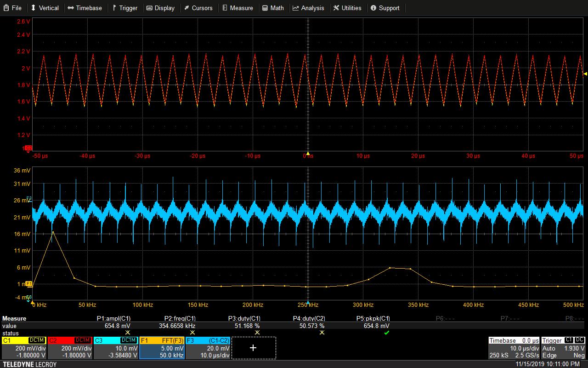Screen dimensions: 588x368
Task: Select the P3:duty(C1) measurement header
Action: click(x=244, y=318)
